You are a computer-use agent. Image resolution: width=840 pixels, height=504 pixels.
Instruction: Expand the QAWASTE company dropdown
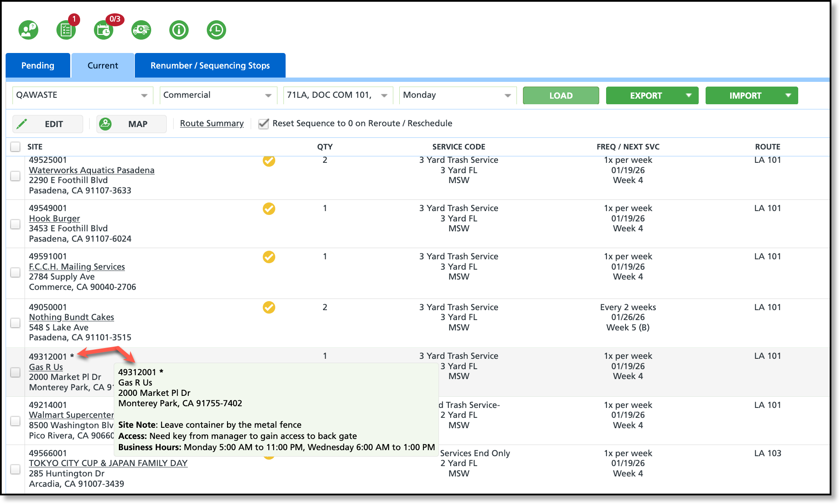pos(144,95)
